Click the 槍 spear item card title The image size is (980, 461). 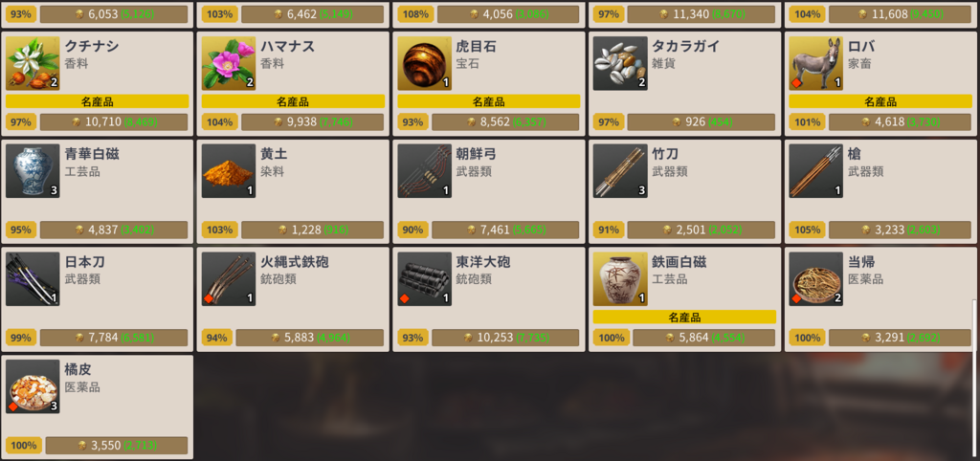click(855, 154)
